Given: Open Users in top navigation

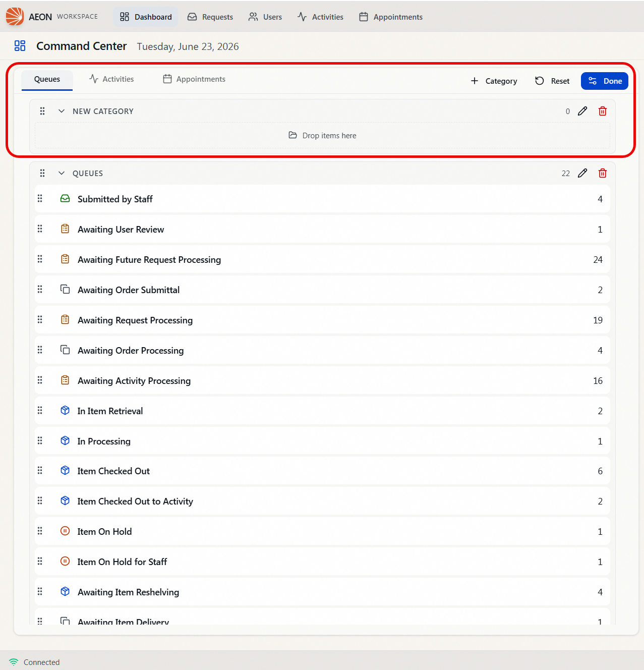Looking at the screenshot, I should tap(265, 17).
